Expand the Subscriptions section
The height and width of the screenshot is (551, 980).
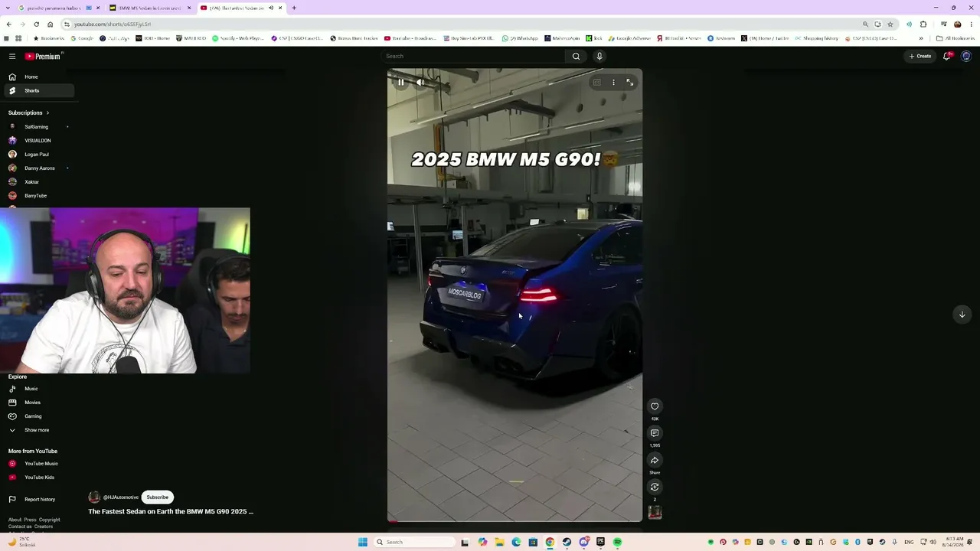[29, 112]
